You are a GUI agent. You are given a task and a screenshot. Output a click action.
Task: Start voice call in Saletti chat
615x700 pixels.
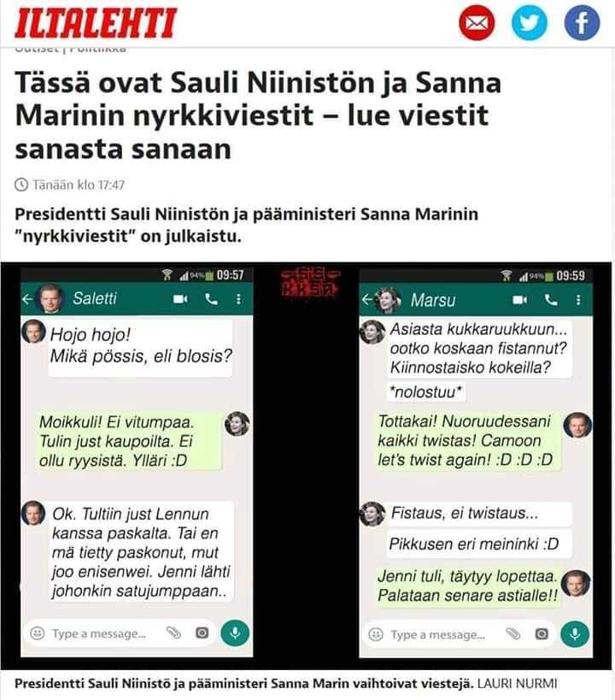pyautogui.click(x=211, y=298)
